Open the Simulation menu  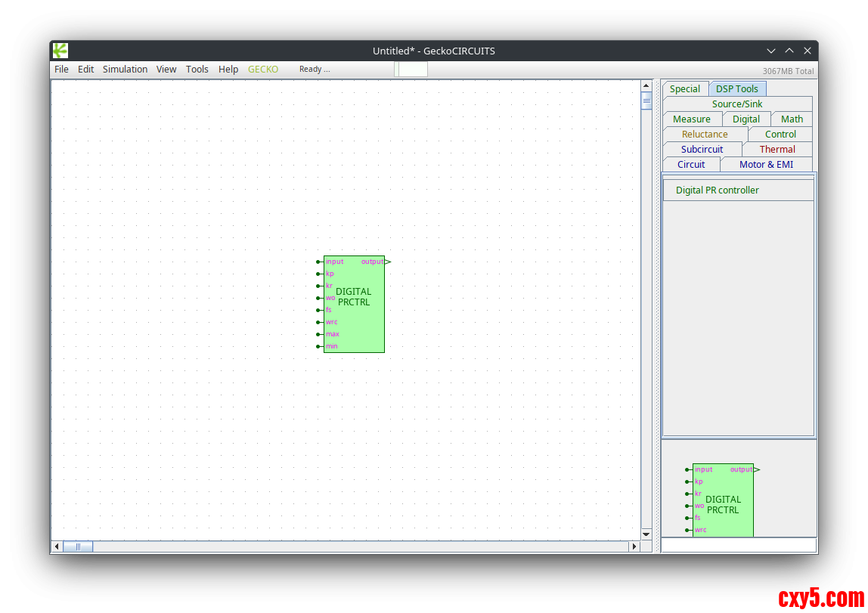coord(125,70)
